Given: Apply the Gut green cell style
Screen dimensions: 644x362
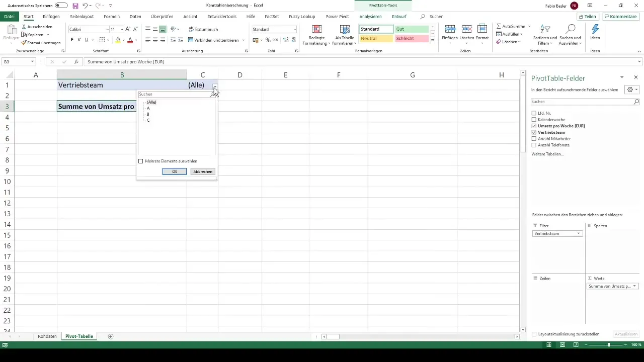Looking at the screenshot, I should point(412,29).
